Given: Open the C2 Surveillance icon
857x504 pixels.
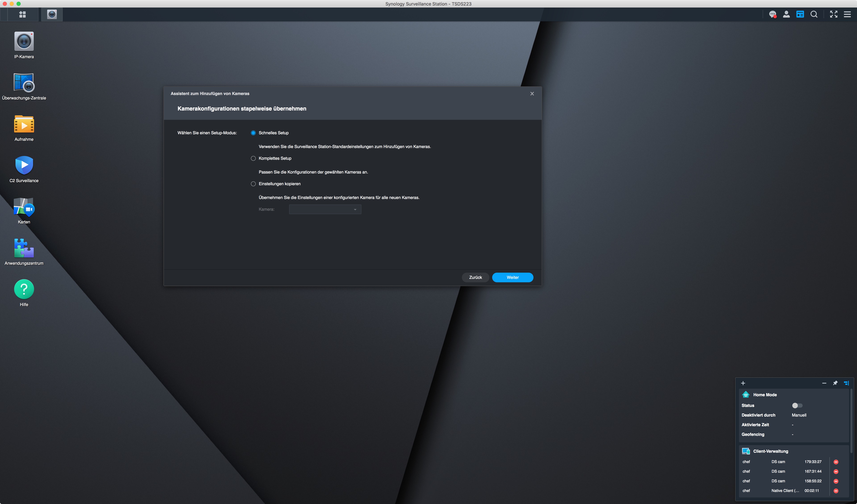Looking at the screenshot, I should pos(24,166).
